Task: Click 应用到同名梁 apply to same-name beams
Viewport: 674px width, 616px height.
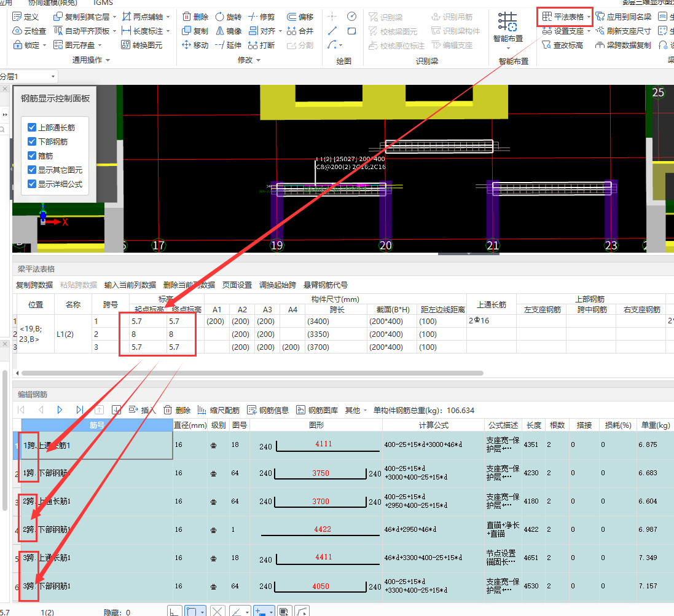Action: [624, 17]
